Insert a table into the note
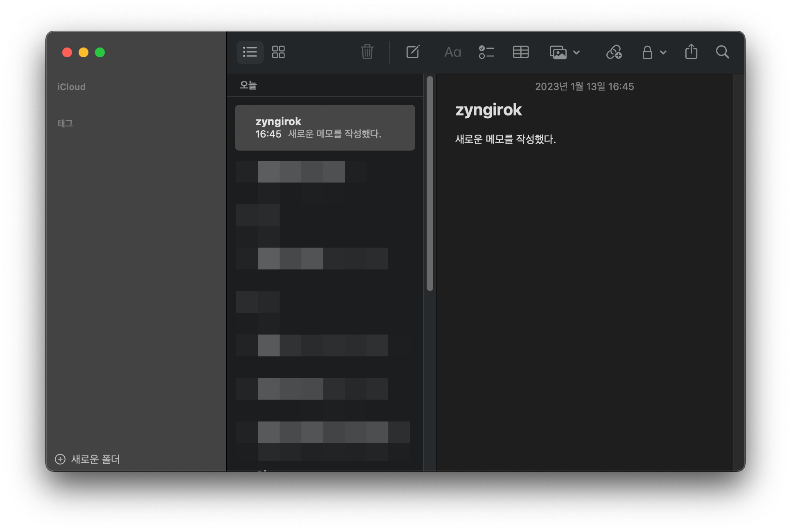The width and height of the screenshot is (791, 532). 521,52
